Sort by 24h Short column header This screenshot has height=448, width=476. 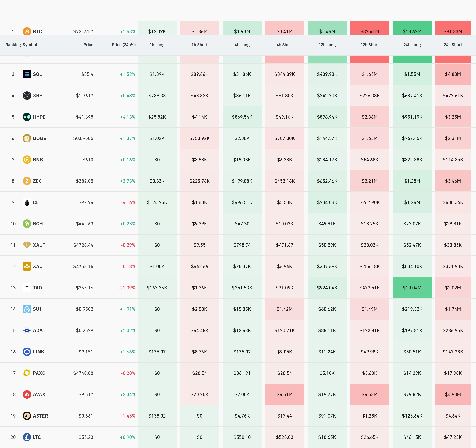click(453, 45)
